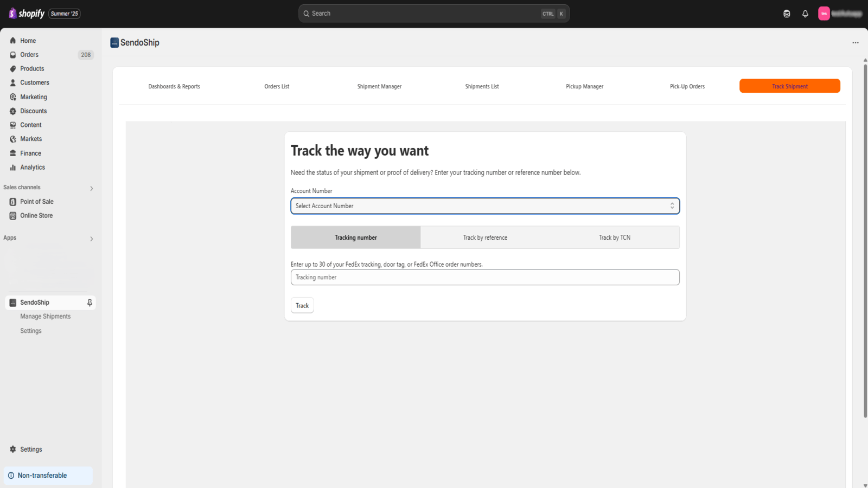This screenshot has height=488, width=868.
Task: Open the Pick-Up Orders tab
Action: coord(687,87)
